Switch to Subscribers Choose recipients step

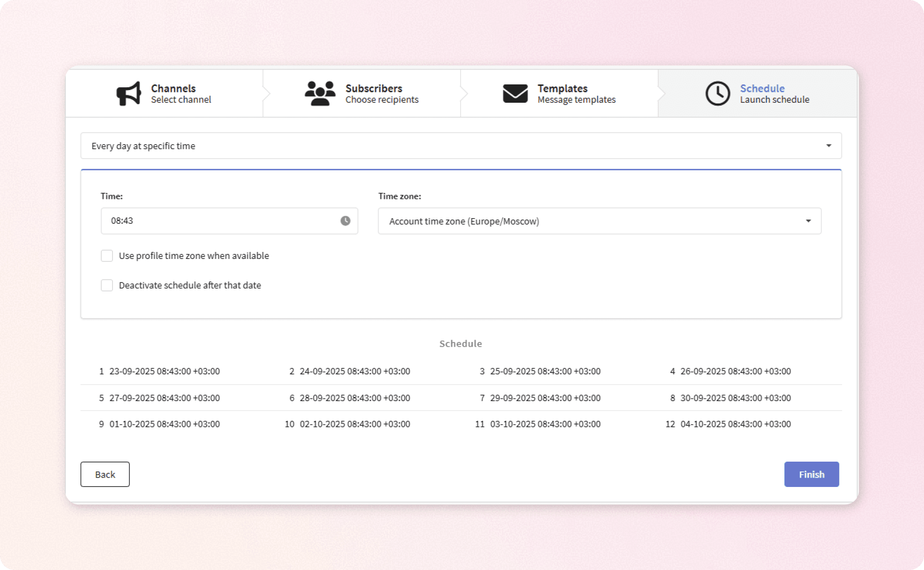[x=381, y=93]
